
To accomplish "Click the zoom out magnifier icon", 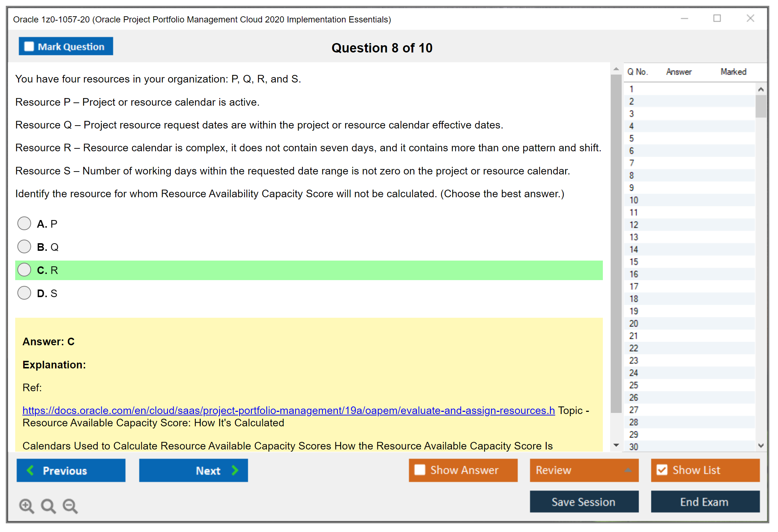I will (x=70, y=506).
